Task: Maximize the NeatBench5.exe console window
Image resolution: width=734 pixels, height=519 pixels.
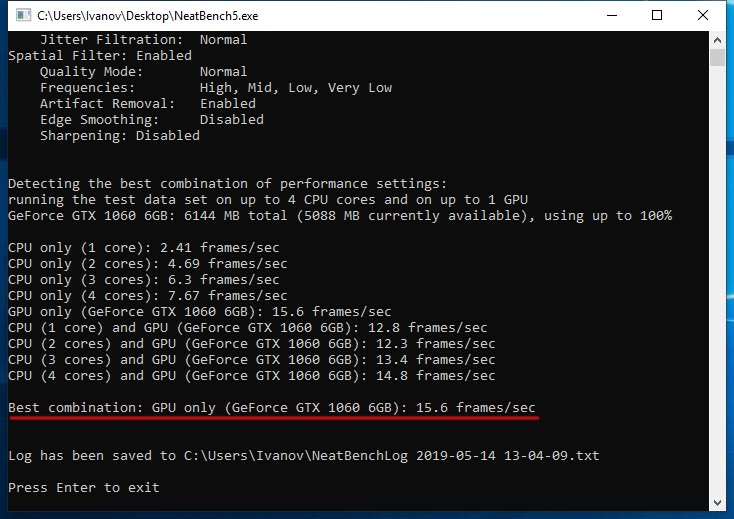Action: pyautogui.click(x=657, y=15)
